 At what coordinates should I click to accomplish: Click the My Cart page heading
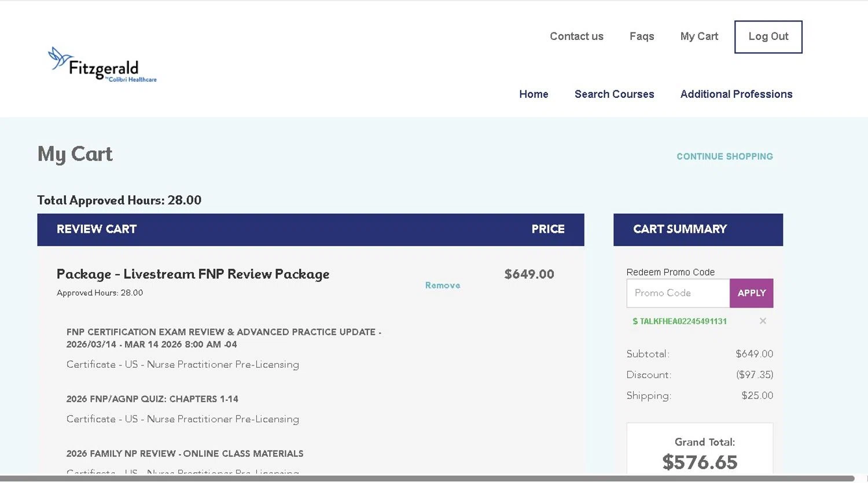click(x=75, y=154)
